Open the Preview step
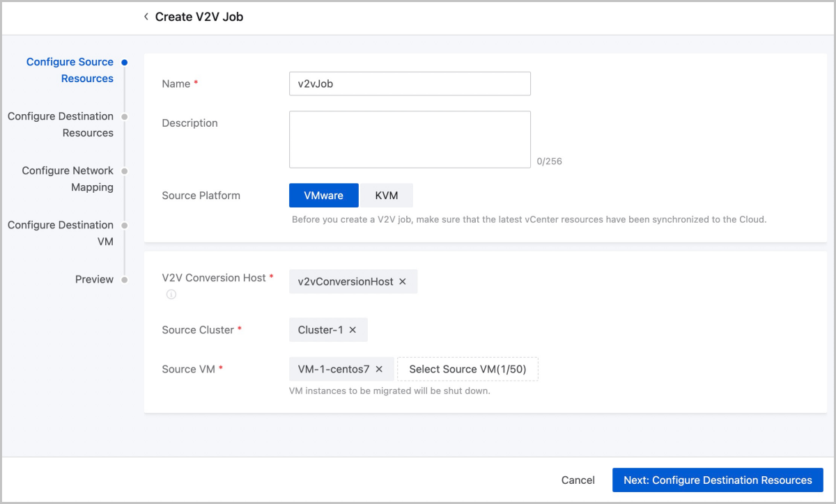 94,279
